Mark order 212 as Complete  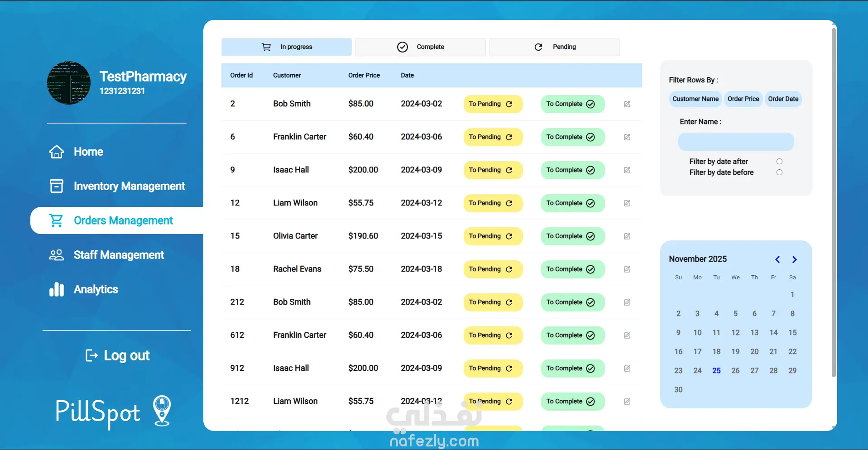(573, 302)
